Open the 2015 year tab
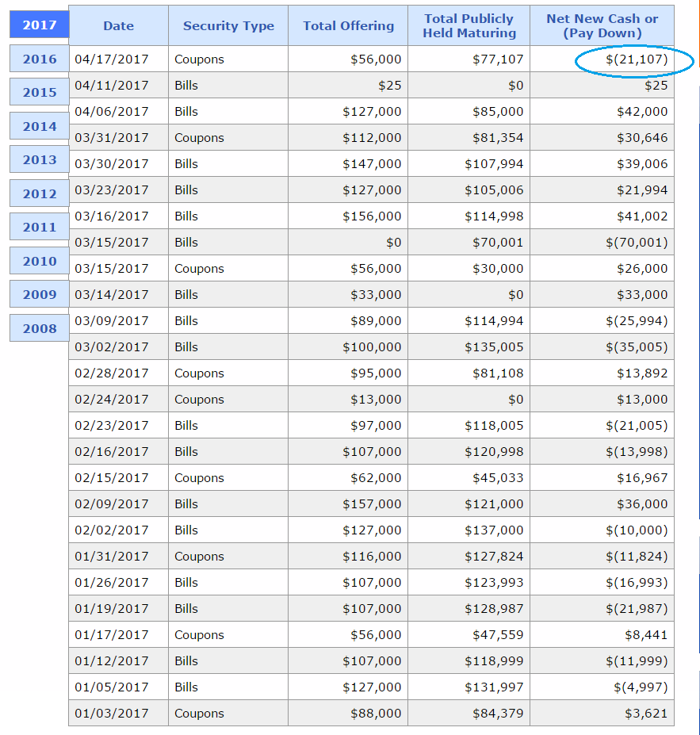700x735 pixels. click(40, 92)
